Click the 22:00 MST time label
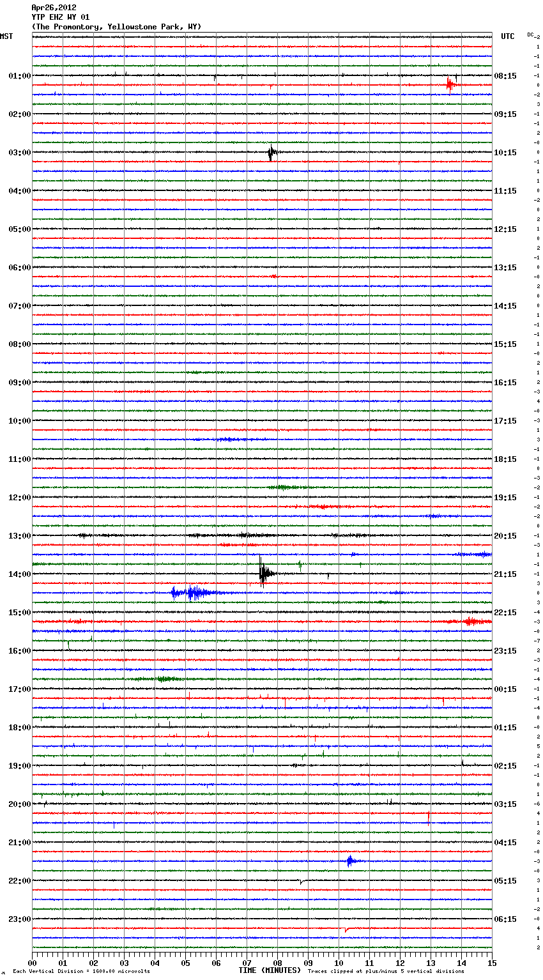 pos(19,881)
